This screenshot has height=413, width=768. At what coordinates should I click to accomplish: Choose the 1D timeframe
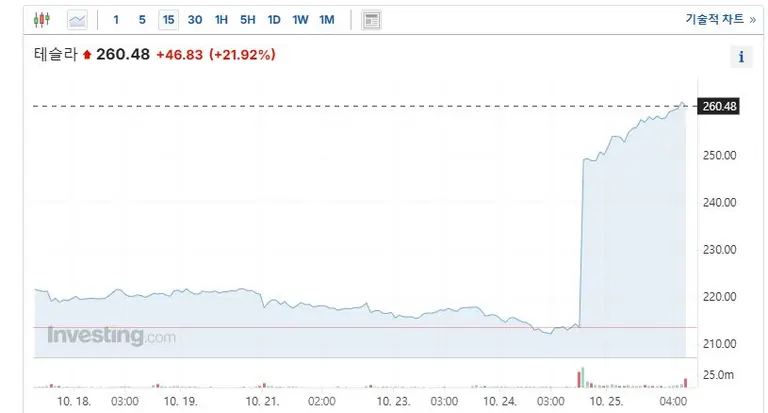point(274,20)
